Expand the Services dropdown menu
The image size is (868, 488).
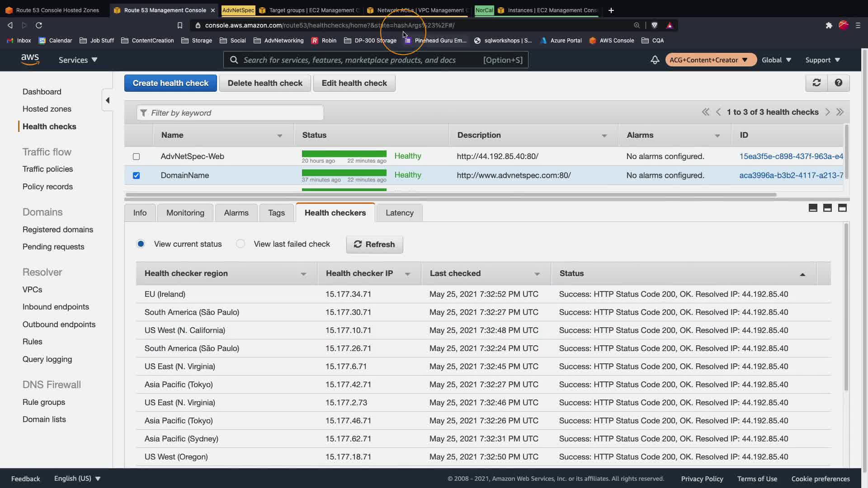[78, 60]
